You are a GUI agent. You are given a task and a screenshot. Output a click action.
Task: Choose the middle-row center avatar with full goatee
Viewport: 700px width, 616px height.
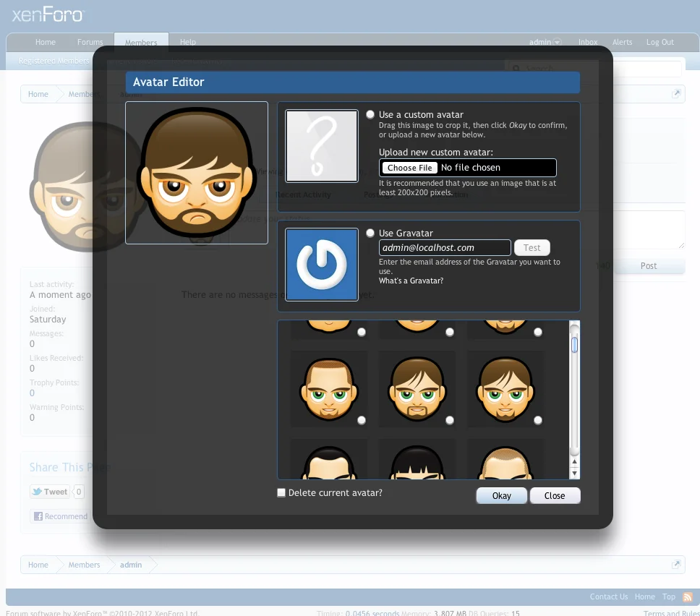pyautogui.click(x=417, y=389)
